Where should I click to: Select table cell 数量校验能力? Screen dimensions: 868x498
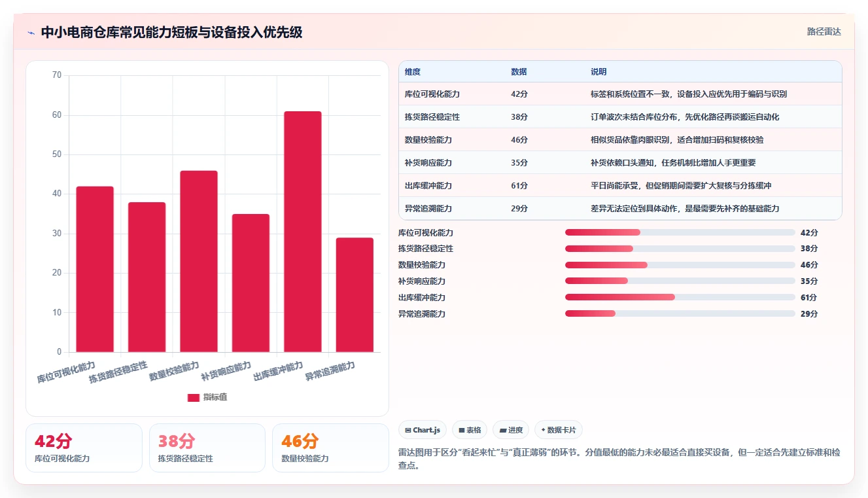[x=428, y=140]
